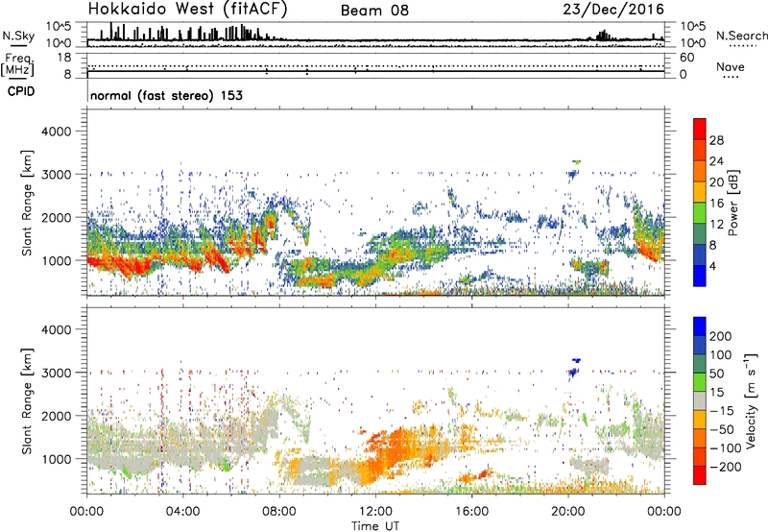Click the '200' tick on velocity colorbar
The width and height of the screenshot is (768, 532).
coord(721,336)
